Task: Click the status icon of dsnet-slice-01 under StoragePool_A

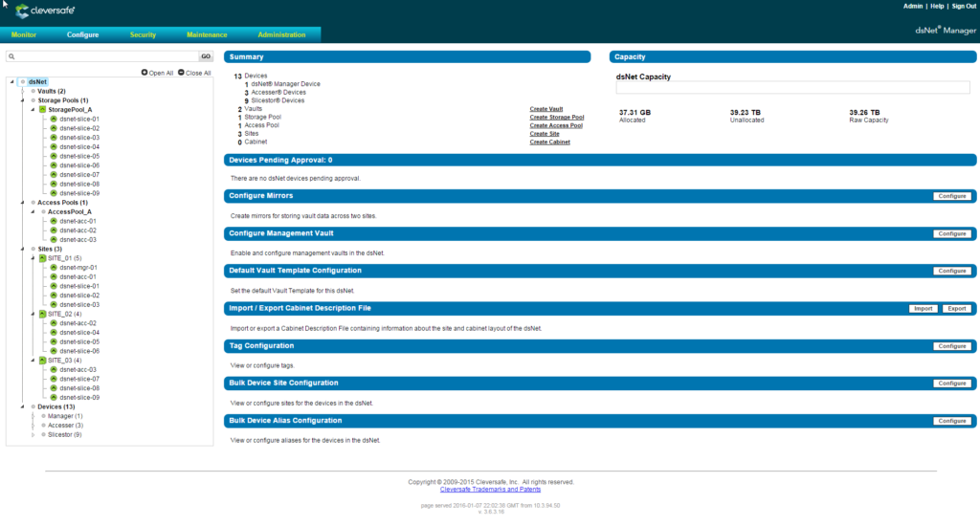Action: 54,119
